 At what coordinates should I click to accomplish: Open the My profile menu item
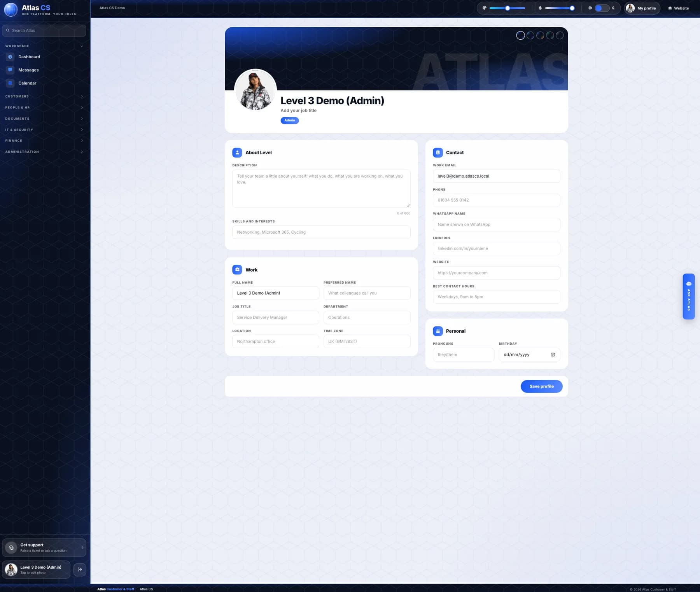[642, 8]
